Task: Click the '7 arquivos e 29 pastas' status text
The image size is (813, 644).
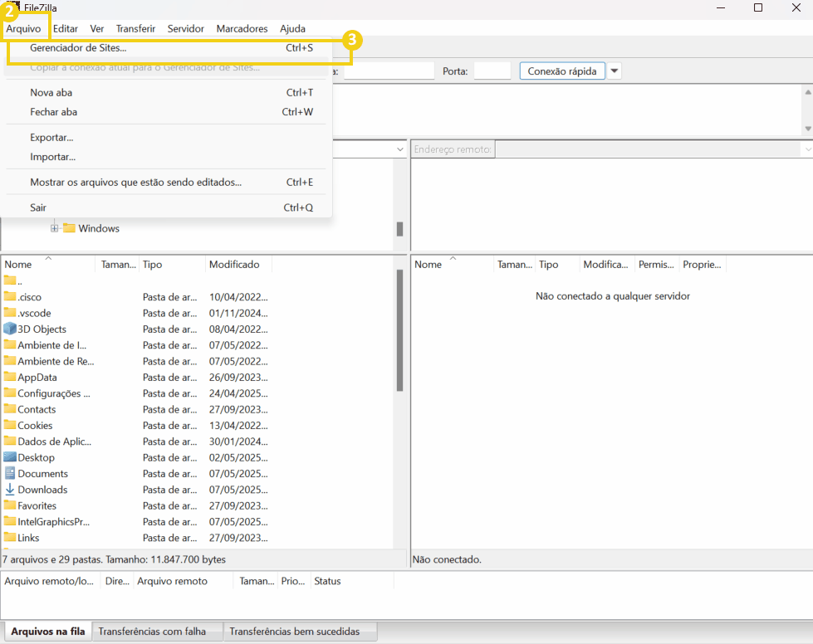Action: pos(114,559)
